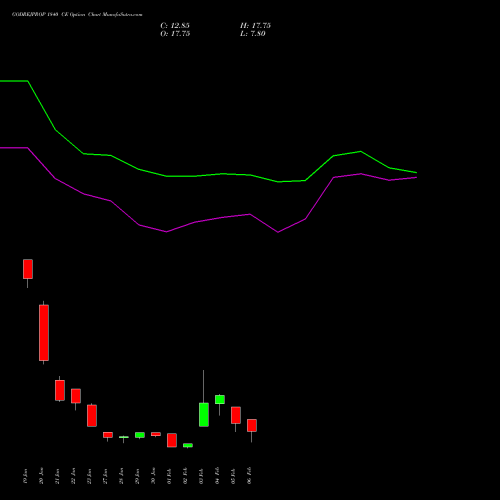
Task: Click the close value C: 12.85
Action: pos(175,26)
